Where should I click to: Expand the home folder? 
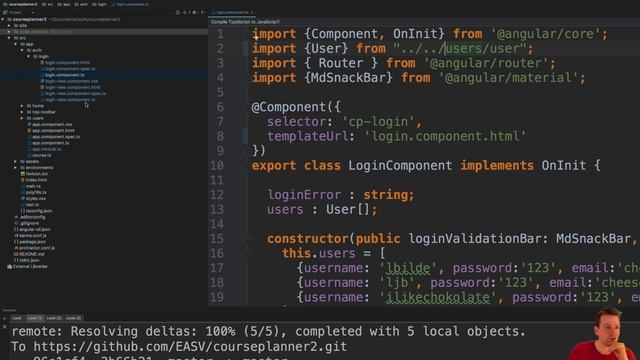coord(22,106)
